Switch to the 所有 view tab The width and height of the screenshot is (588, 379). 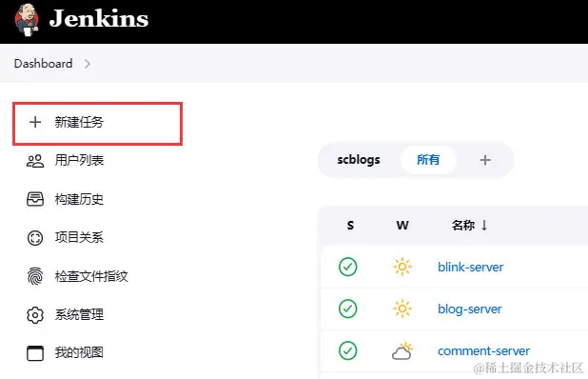[x=428, y=160]
